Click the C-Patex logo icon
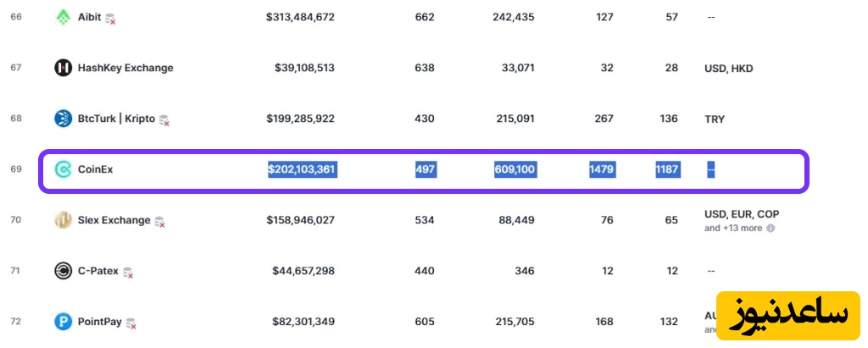868x348 pixels. (x=64, y=271)
